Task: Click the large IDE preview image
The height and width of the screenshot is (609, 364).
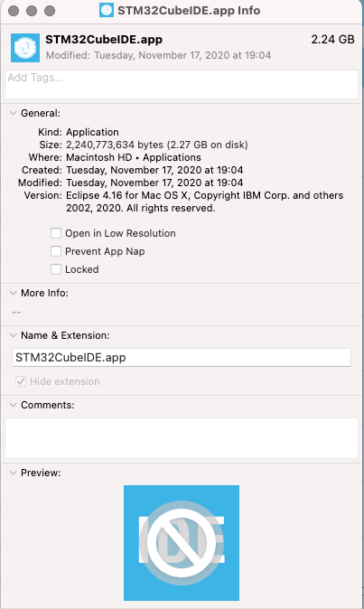Action: pos(182,543)
